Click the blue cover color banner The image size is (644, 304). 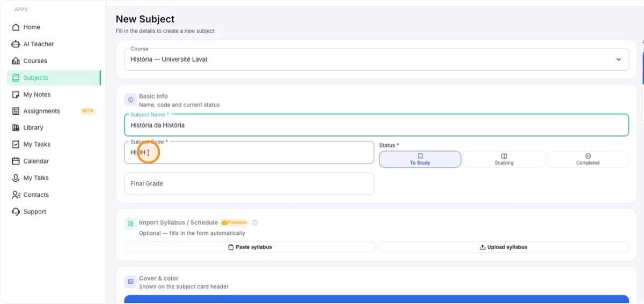376,299
